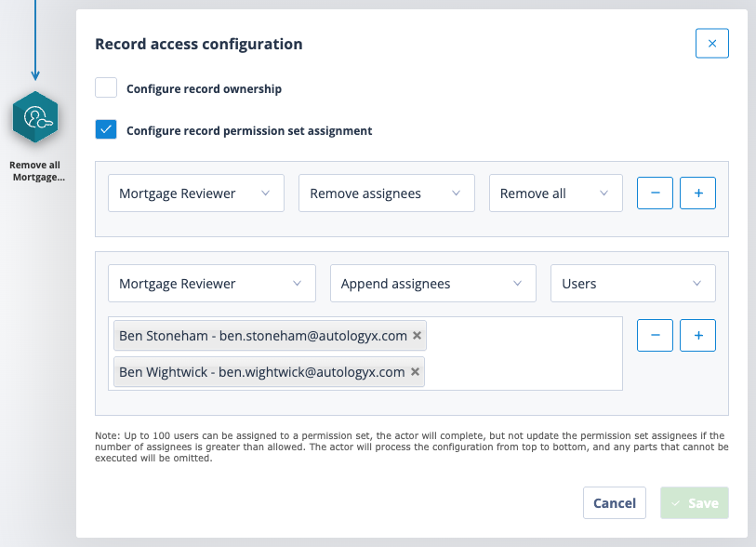Screen dimensions: 756x547
Task: Expand the Users assignee type dropdown
Action: click(632, 283)
